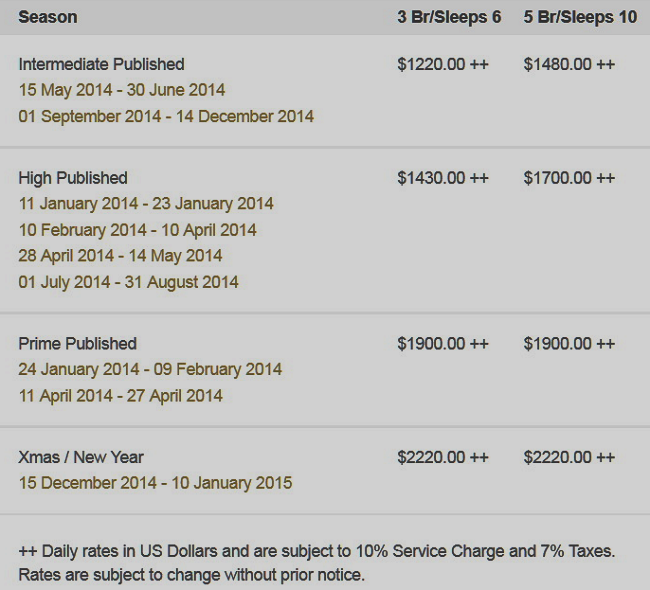Click the $1700.00 ++ rate

(569, 178)
